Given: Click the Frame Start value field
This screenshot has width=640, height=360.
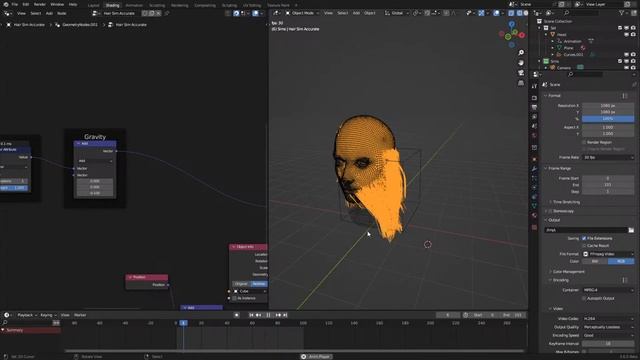Looking at the screenshot, I should [x=608, y=178].
